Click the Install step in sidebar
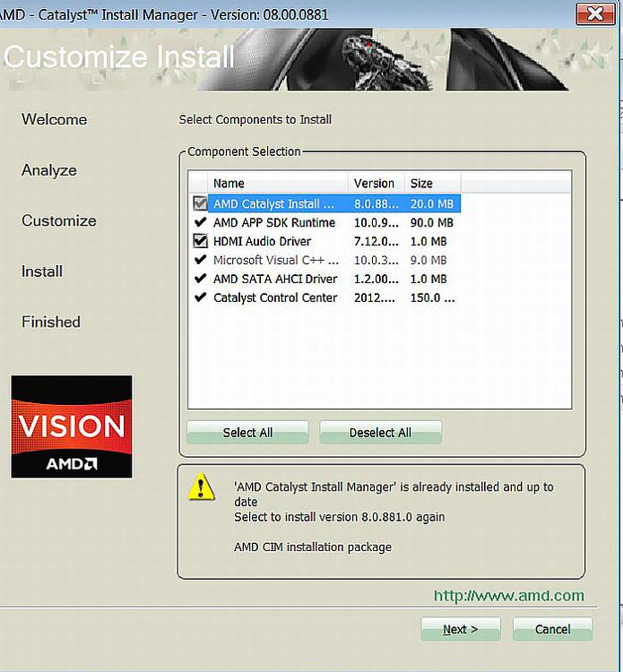 pyautogui.click(x=42, y=271)
